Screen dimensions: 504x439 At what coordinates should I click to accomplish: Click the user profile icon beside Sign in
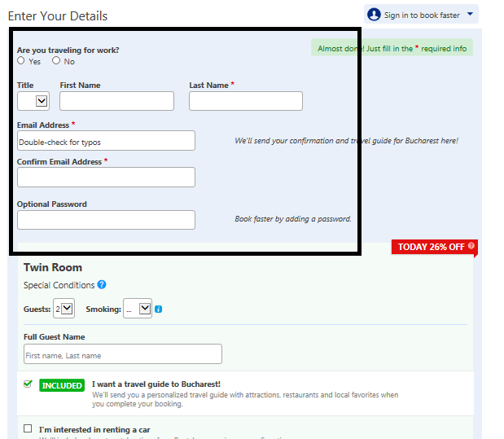tap(375, 15)
